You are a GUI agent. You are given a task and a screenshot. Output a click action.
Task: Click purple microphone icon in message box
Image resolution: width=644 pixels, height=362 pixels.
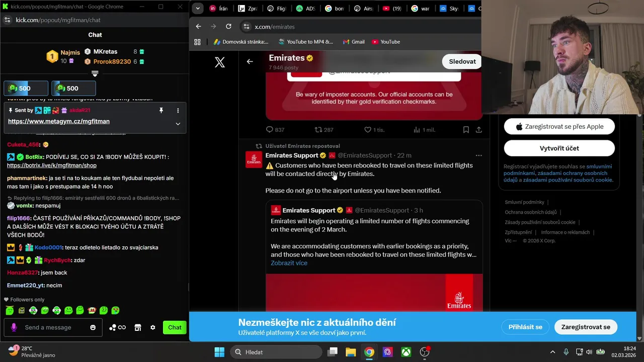14,327
